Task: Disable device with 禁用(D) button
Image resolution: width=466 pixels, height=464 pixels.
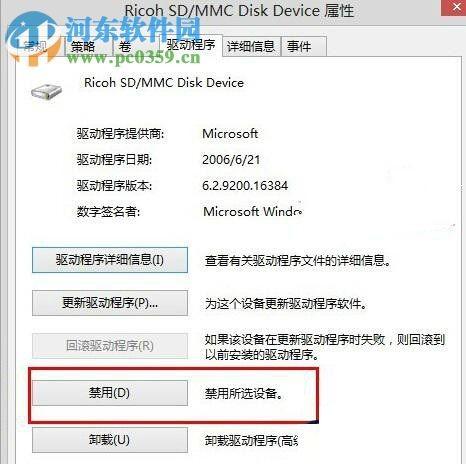Action: tap(110, 393)
